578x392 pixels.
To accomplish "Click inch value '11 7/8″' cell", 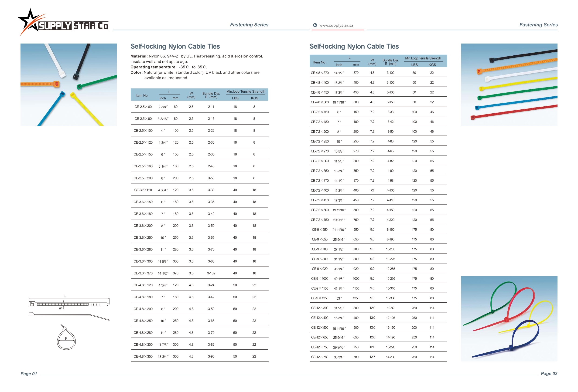I will [x=163, y=345].
